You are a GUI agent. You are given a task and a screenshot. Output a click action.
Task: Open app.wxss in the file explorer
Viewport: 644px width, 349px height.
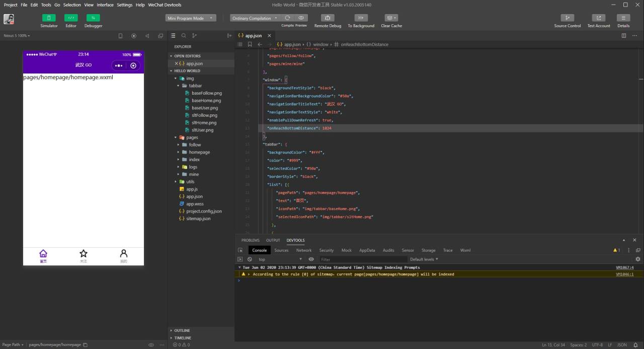[x=195, y=204]
